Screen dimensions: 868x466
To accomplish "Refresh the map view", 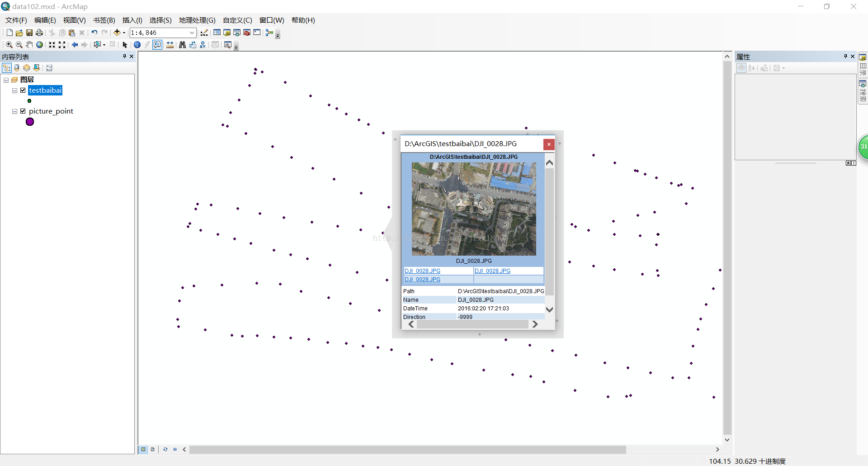I will tap(165, 449).
